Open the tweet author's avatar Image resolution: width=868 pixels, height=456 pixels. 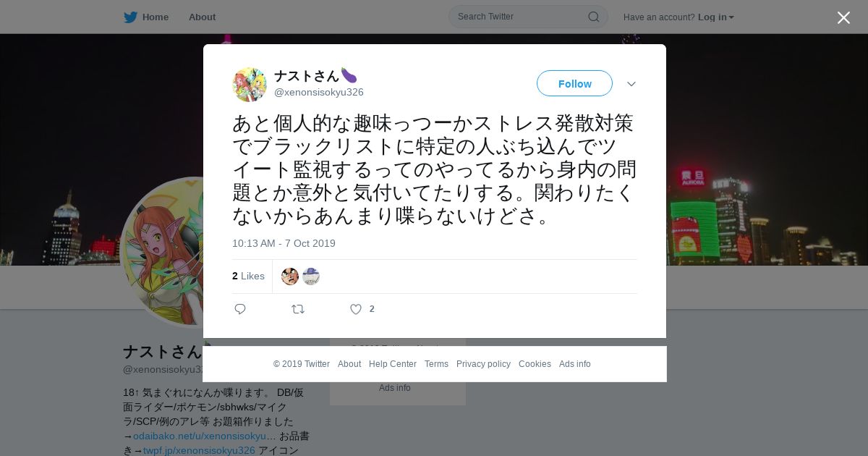[x=250, y=84]
